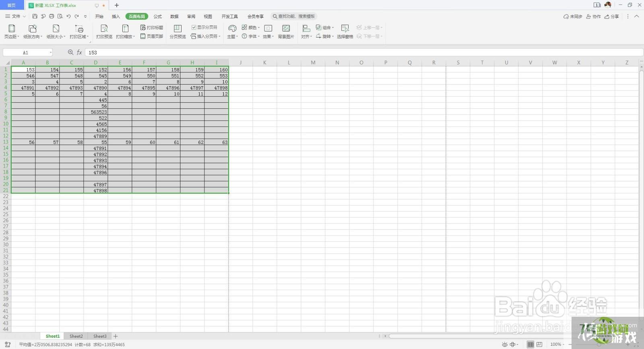Click the formula bar zoom magnifier icon
Image resolution: width=644 pixels, height=349 pixels.
pyautogui.click(x=70, y=52)
